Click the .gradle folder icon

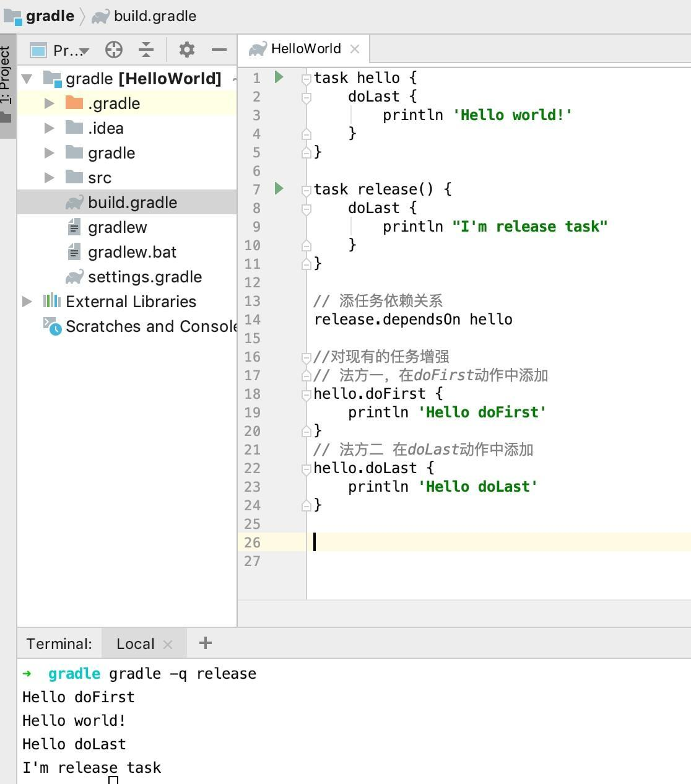point(74,103)
